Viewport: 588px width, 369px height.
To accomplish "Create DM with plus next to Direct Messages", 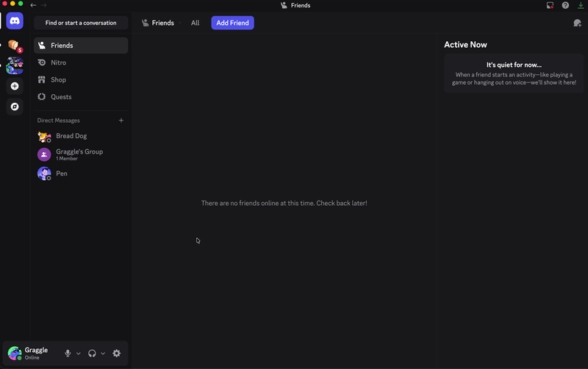I will tap(121, 121).
